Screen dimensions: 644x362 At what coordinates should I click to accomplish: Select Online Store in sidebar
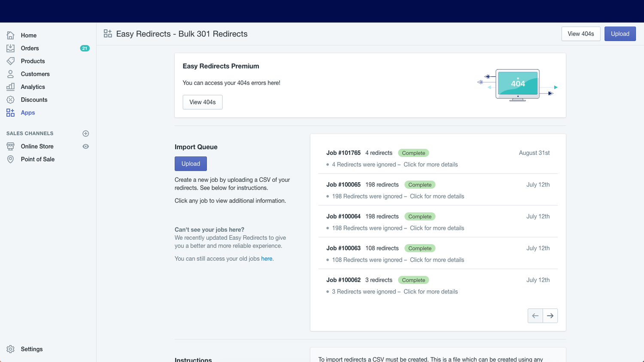click(x=37, y=146)
